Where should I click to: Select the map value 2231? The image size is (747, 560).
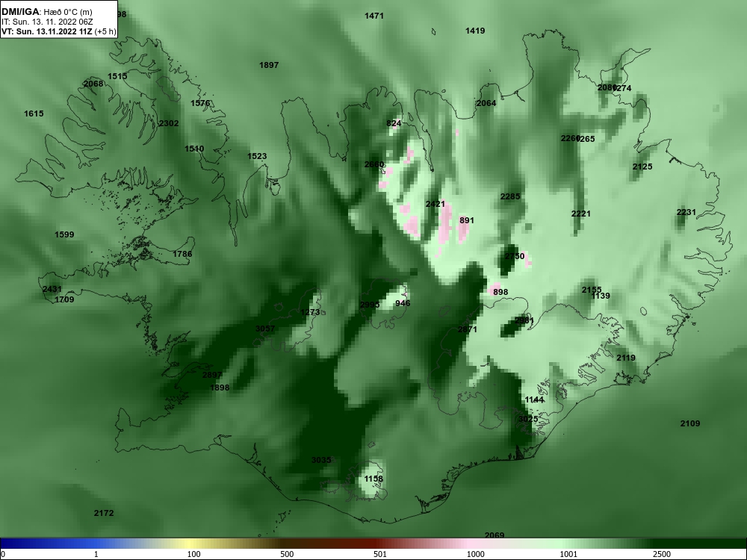click(x=686, y=212)
